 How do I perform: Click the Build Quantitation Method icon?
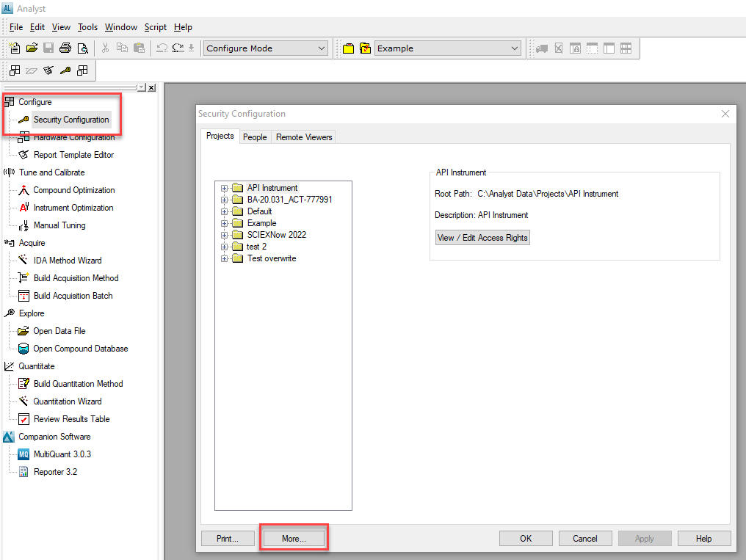coord(23,384)
